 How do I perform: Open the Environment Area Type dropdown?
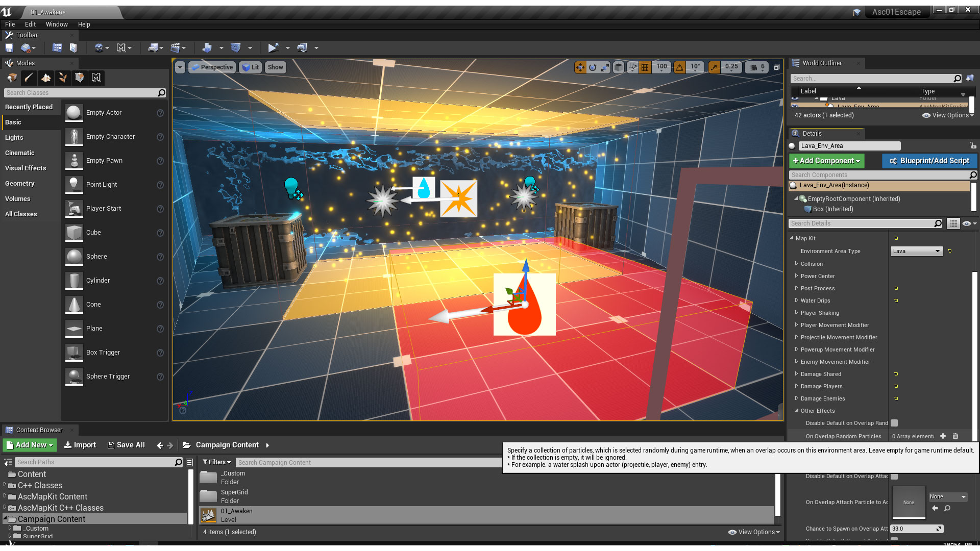917,251
